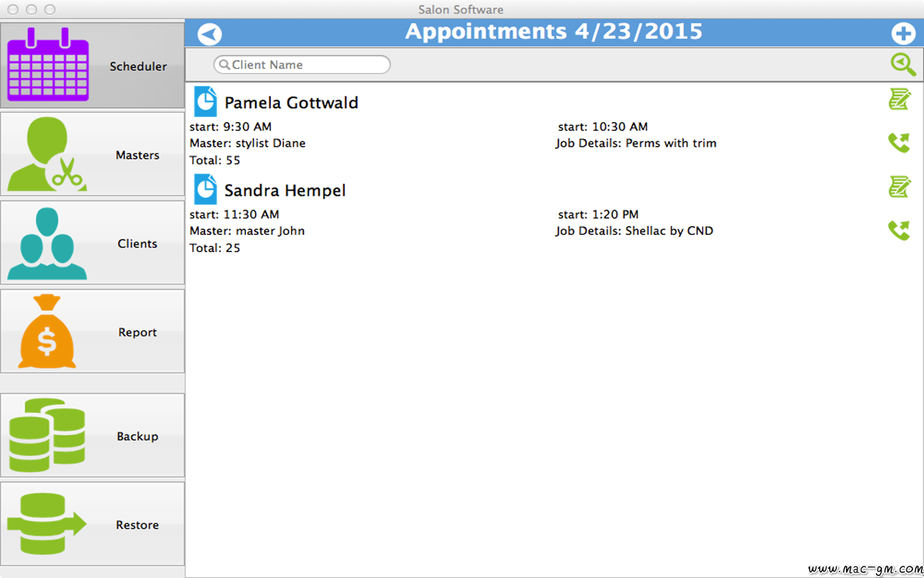Click Pamela Gottwald's blue document icon
The width and height of the screenshot is (924, 578).
point(206,101)
